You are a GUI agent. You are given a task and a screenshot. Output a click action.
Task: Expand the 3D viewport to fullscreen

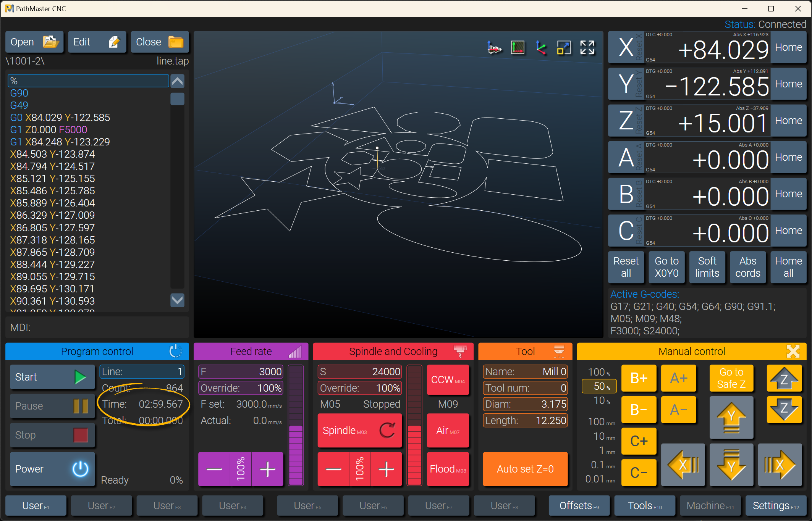[x=587, y=48]
